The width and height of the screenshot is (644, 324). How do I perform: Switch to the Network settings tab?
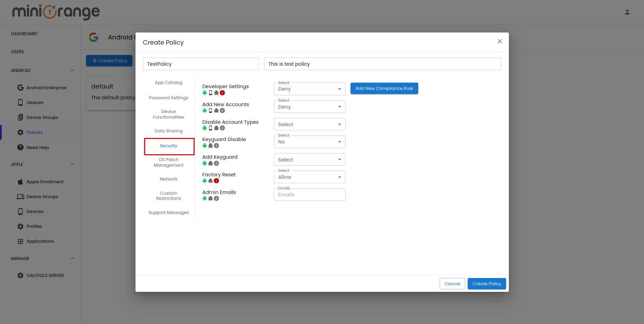pos(168,179)
